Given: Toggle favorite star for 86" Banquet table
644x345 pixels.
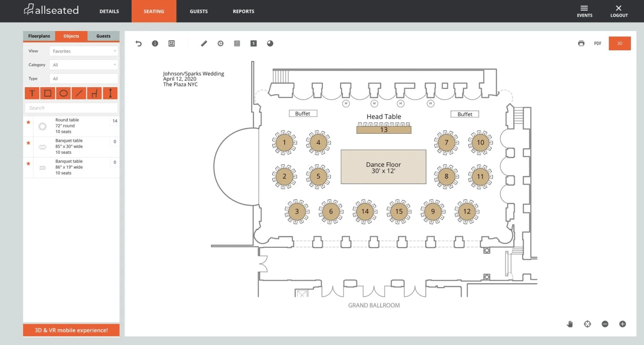Looking at the screenshot, I should coord(29,163).
